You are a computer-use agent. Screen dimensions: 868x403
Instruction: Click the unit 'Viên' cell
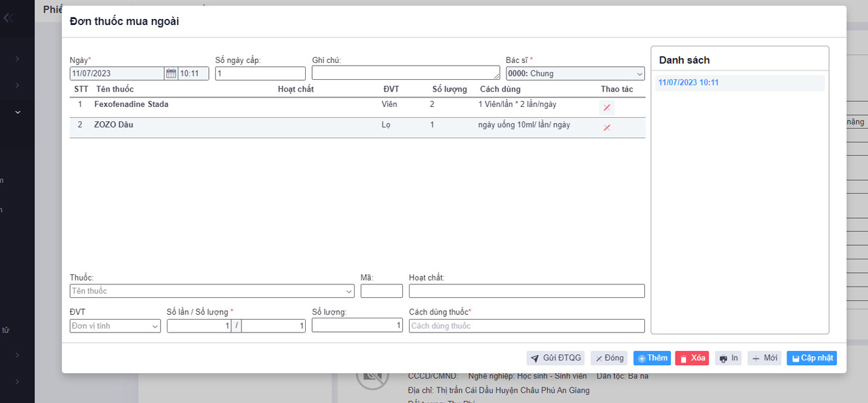389,104
